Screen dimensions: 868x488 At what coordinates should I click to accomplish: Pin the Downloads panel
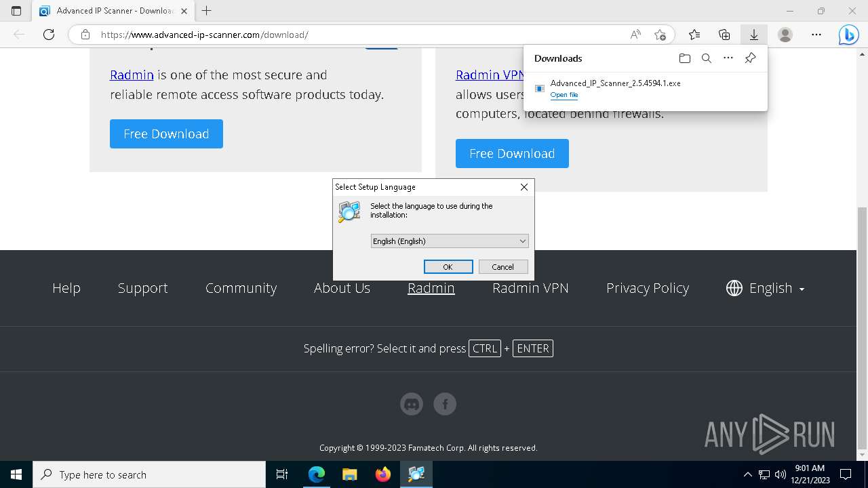(750, 58)
